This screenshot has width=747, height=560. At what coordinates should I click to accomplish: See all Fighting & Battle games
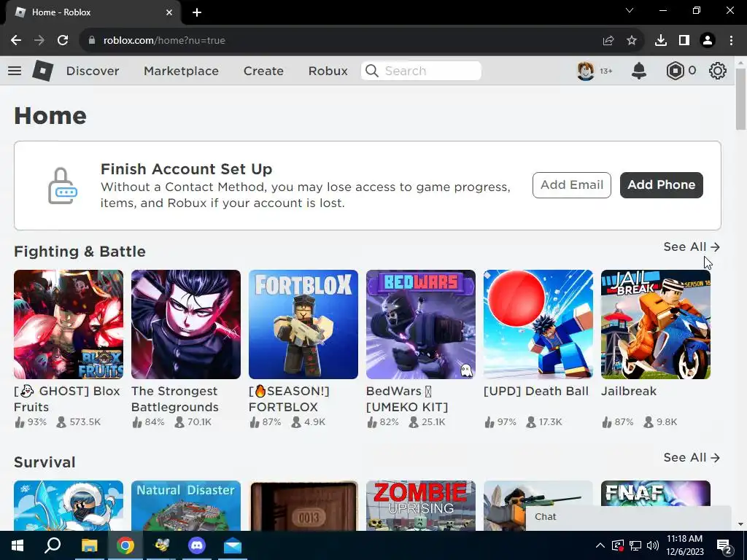692,246
